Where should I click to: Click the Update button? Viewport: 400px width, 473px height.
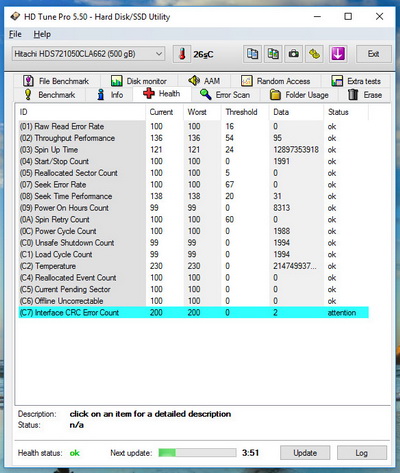(x=305, y=453)
